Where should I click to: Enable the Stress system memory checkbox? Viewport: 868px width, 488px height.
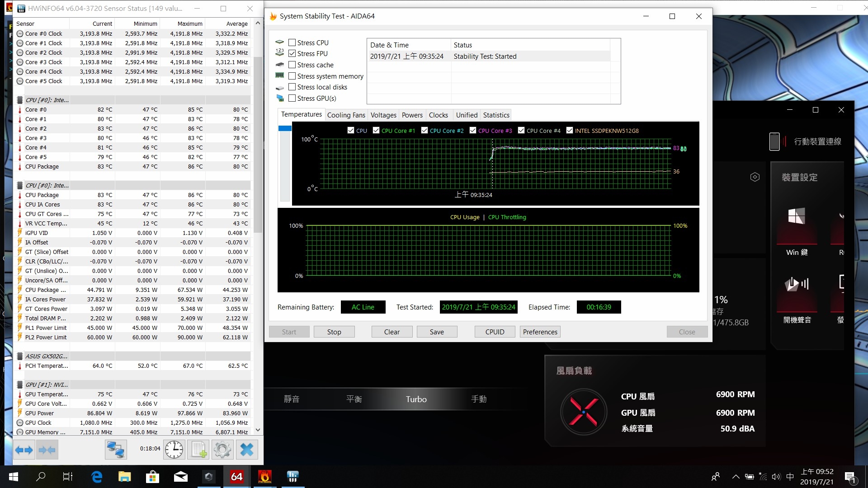[292, 76]
